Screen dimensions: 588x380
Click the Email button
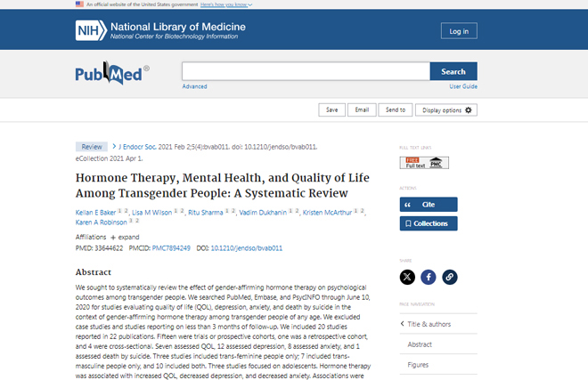coord(362,109)
